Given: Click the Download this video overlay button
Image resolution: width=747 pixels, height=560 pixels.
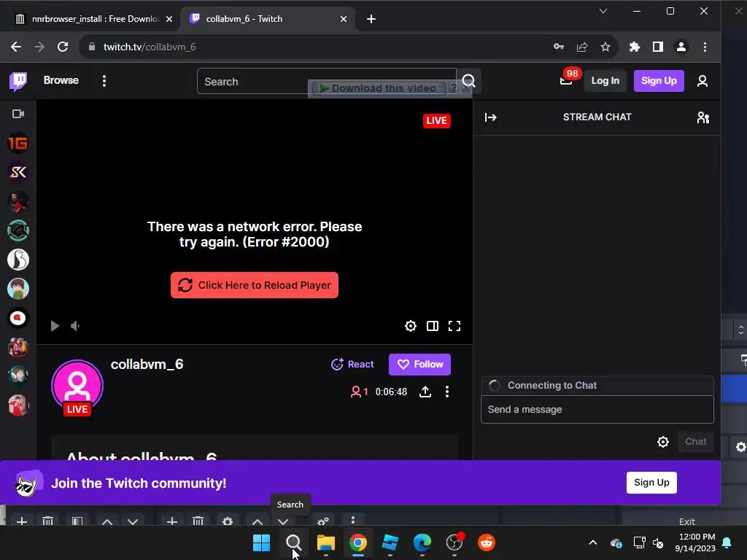Looking at the screenshot, I should point(377,88).
